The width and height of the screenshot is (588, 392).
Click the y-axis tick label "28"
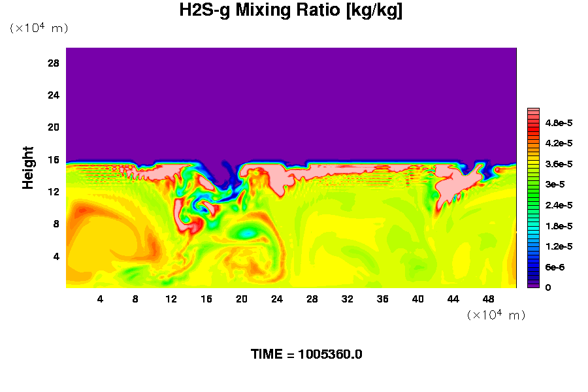53,63
